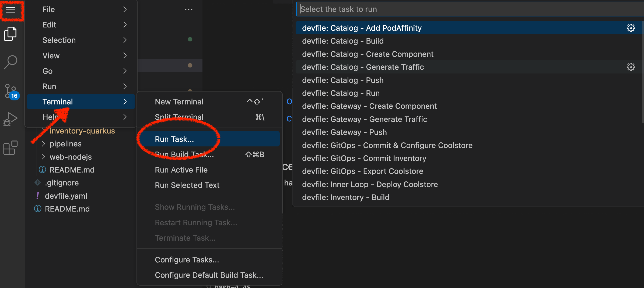Open devfile.yaml in the file tree
The image size is (644, 288).
pos(66,196)
